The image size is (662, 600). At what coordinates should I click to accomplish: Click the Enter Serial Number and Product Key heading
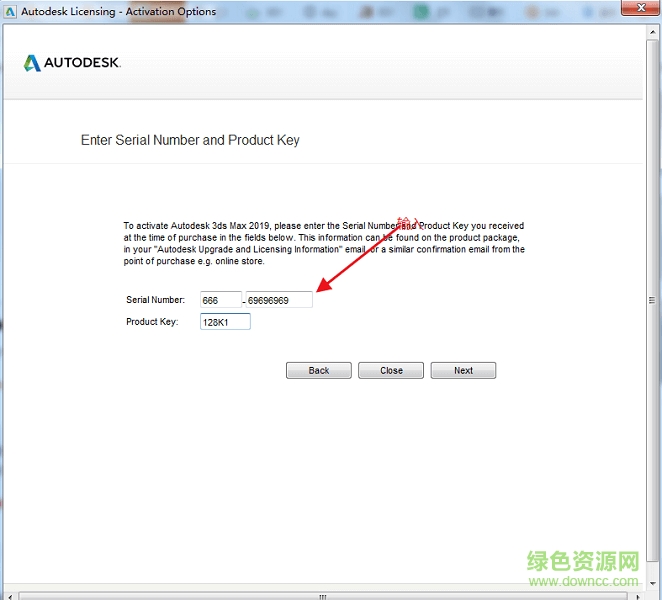tap(190, 140)
